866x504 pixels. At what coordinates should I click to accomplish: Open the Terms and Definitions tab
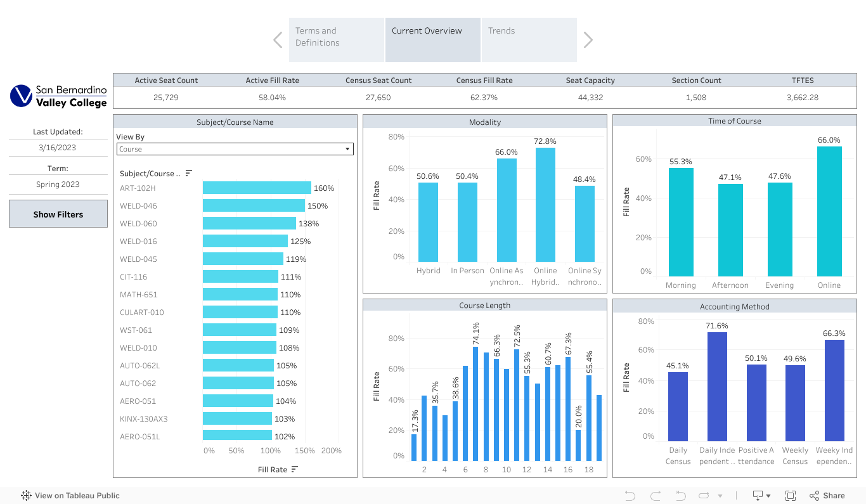[x=336, y=39]
